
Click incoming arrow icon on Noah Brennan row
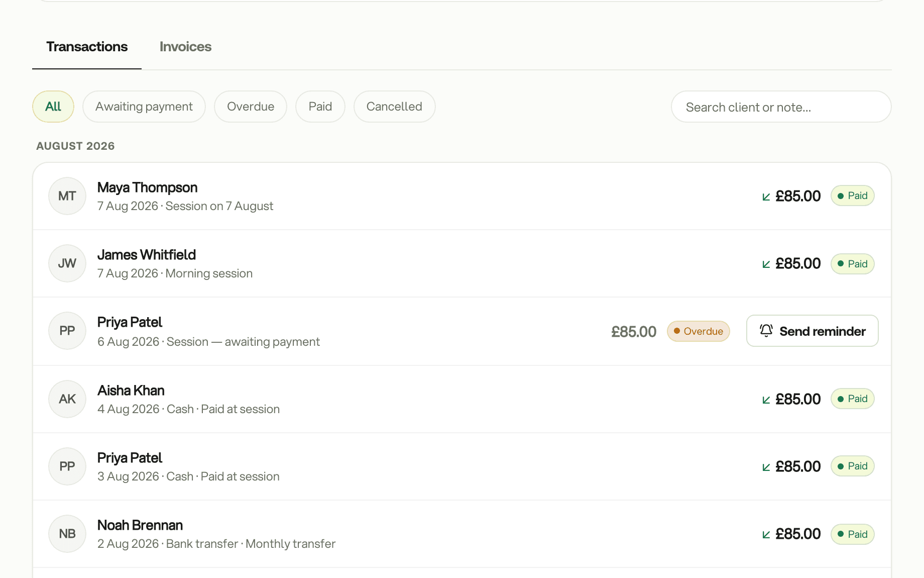(766, 535)
